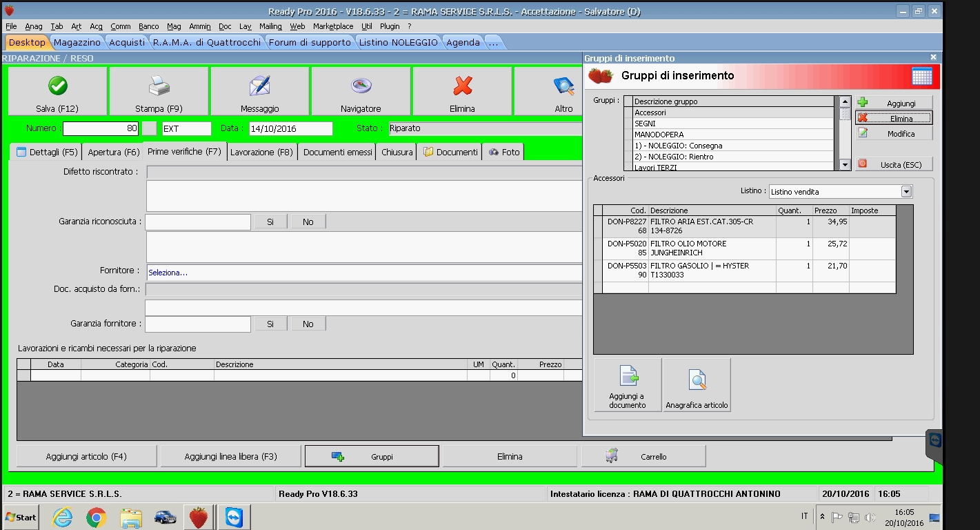Click the strawberry Ready Pro taskbar icon
980x530 pixels.
199,517
